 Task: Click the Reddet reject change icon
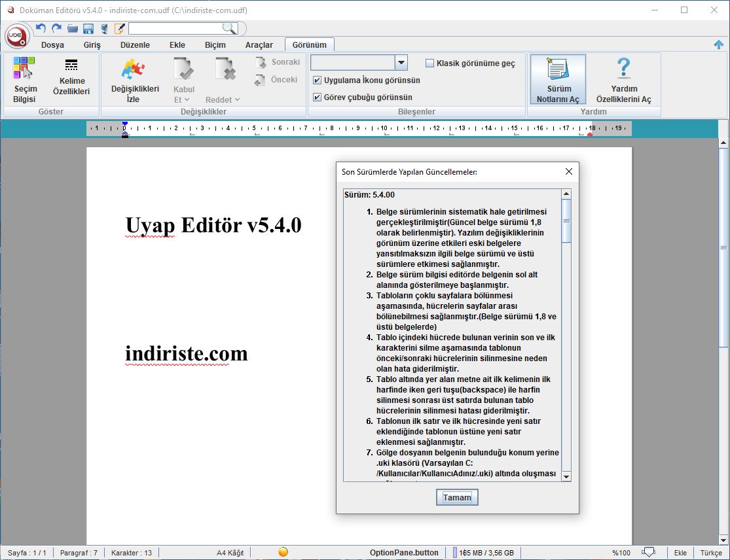point(226,70)
